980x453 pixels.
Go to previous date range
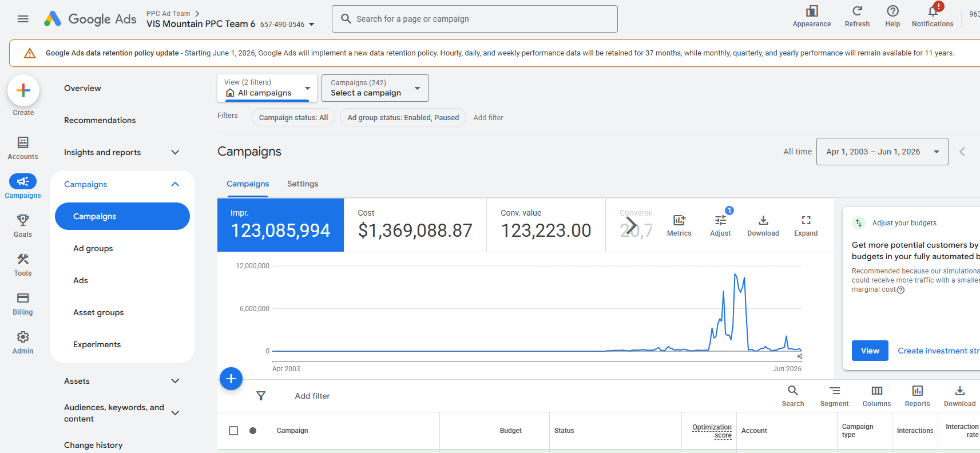pos(962,152)
